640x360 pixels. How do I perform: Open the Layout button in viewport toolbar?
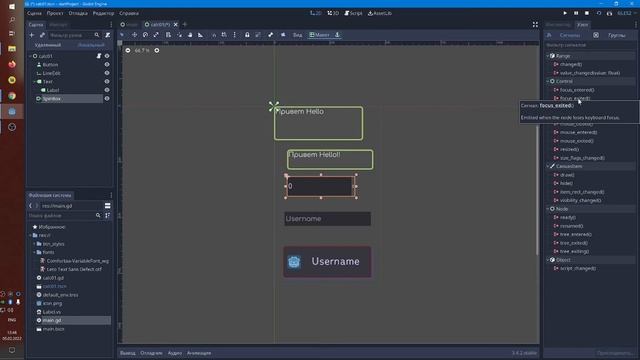click(x=319, y=35)
